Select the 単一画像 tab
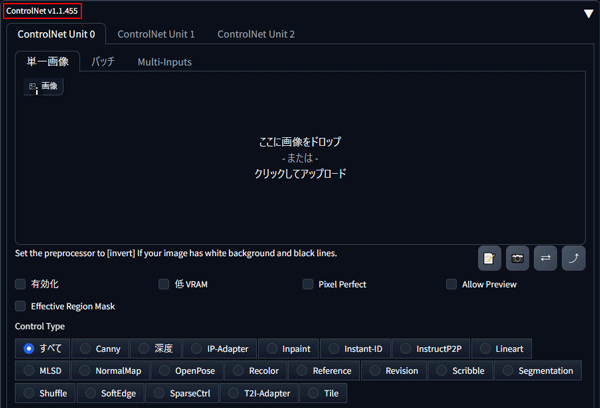600x408 pixels. [47, 62]
